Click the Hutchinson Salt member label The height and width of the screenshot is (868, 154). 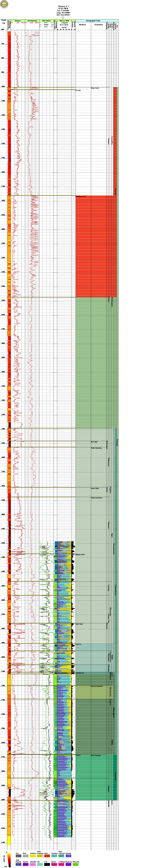pyautogui.click(x=81, y=196)
